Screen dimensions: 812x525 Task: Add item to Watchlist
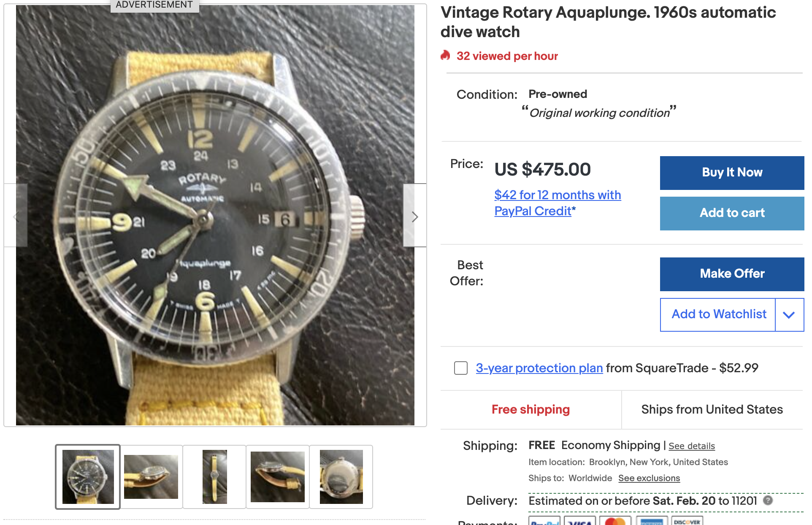pos(718,314)
